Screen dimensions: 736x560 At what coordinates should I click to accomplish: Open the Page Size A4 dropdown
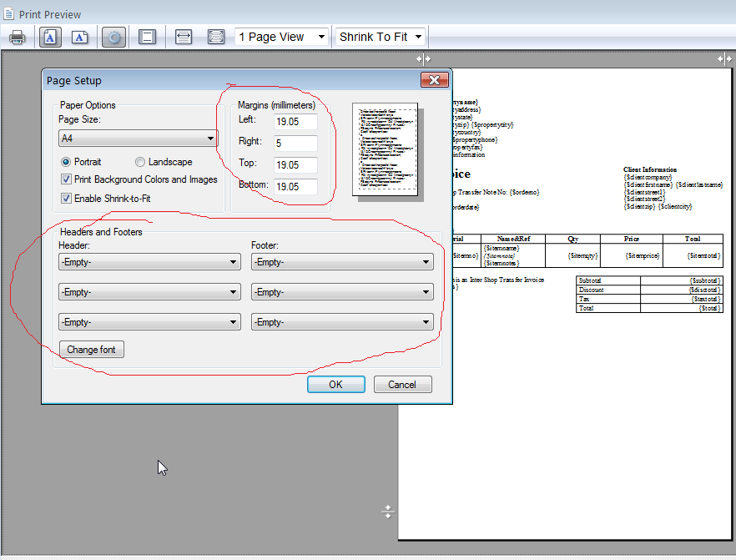click(138, 139)
